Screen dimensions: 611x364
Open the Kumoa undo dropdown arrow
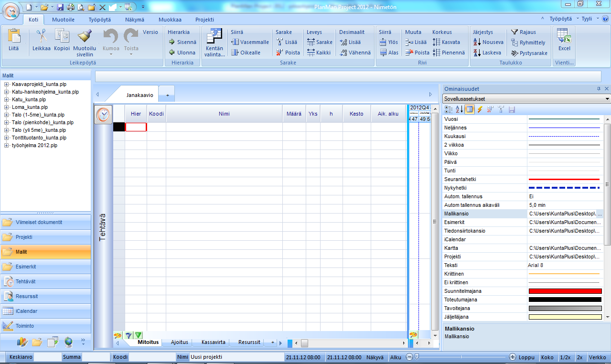[111, 54]
